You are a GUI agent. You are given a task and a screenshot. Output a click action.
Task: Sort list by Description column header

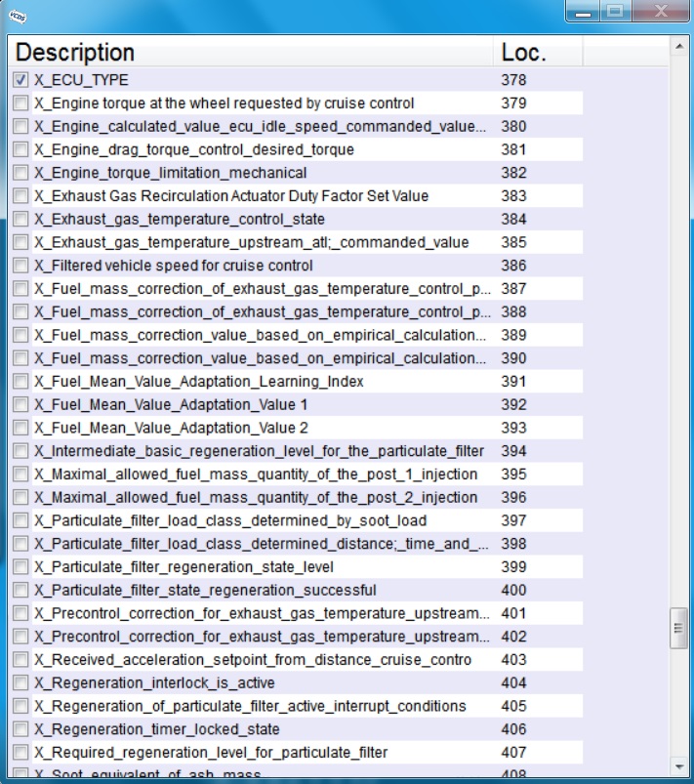coord(252,52)
